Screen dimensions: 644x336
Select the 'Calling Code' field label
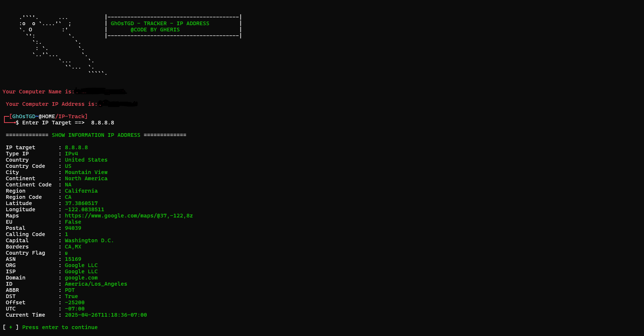(26, 234)
